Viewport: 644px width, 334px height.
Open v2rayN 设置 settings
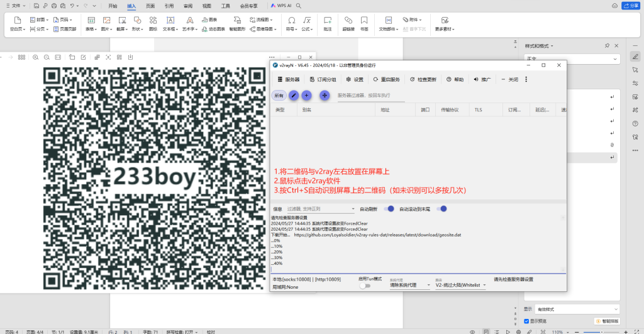pos(355,79)
